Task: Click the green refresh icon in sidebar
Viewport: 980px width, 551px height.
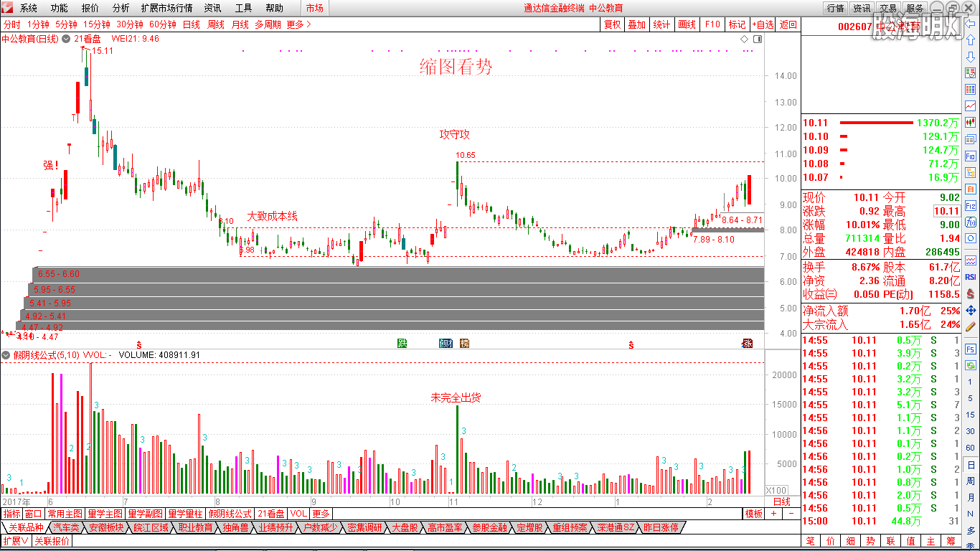Action: [x=971, y=365]
